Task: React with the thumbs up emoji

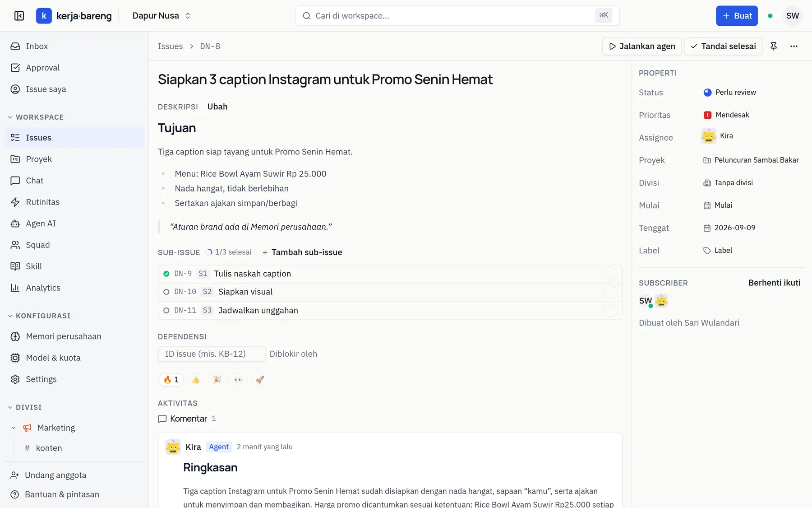Action: [195, 380]
